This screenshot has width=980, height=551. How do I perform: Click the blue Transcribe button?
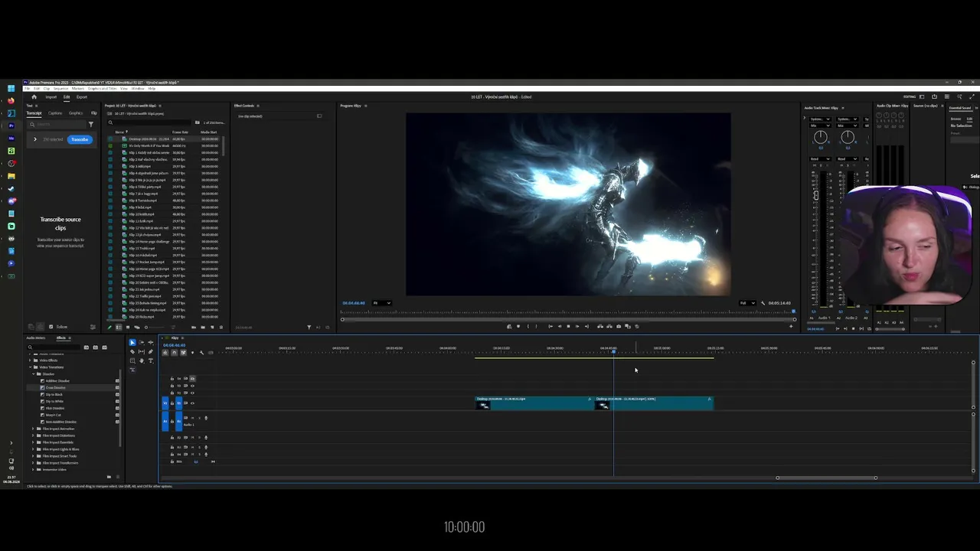tap(80, 139)
